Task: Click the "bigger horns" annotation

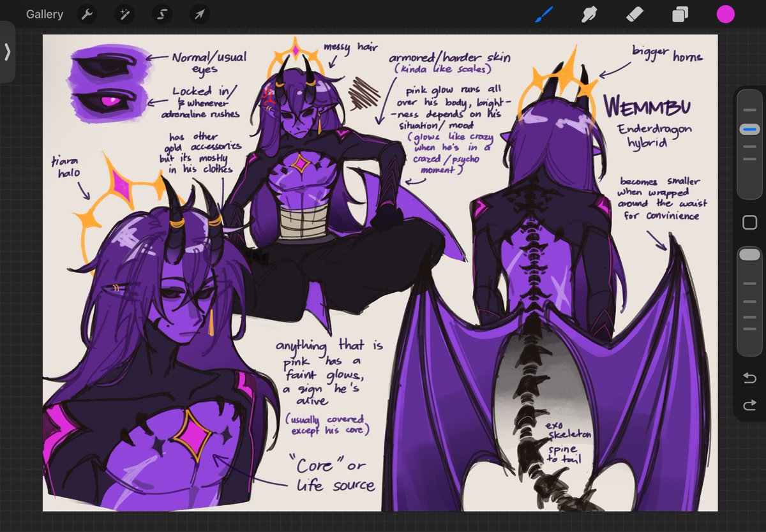Action: tap(668, 54)
